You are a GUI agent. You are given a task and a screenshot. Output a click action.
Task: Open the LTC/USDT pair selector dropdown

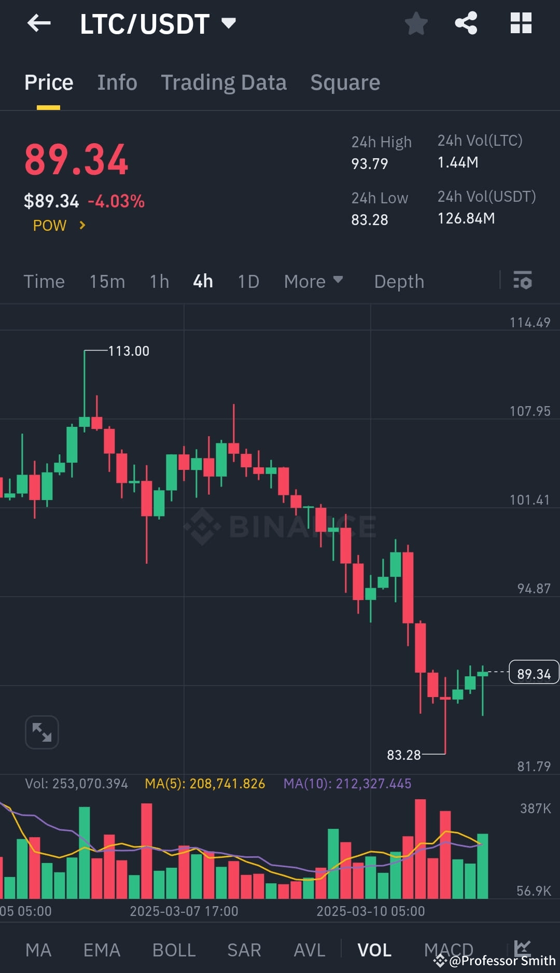point(156,23)
